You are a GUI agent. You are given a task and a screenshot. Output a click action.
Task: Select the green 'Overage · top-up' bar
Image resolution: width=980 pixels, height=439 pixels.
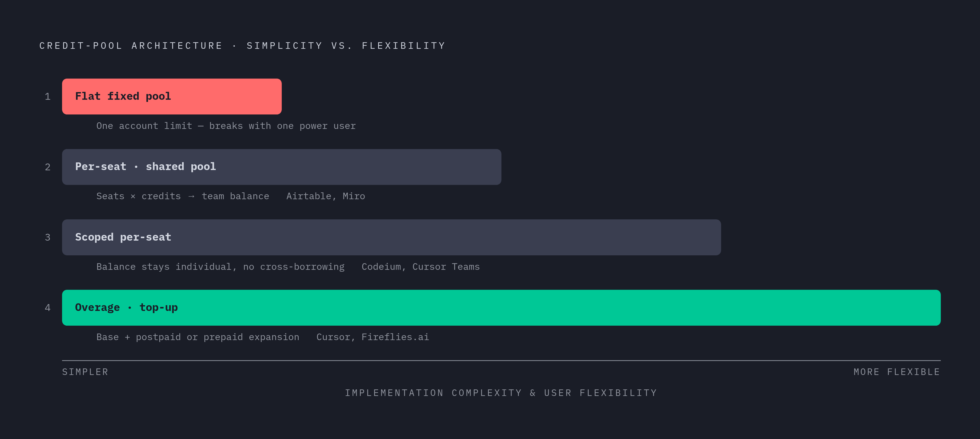pos(501,308)
